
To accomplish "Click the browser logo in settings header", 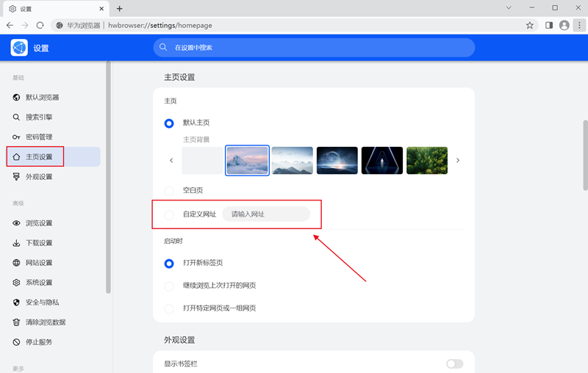I will 19,48.
